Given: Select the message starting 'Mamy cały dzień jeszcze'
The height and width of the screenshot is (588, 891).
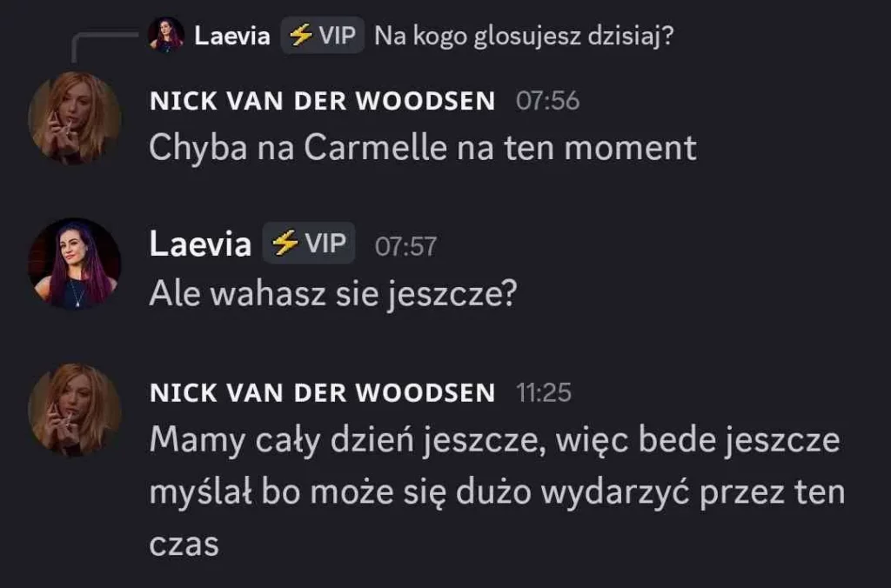Looking at the screenshot, I should point(497,491).
